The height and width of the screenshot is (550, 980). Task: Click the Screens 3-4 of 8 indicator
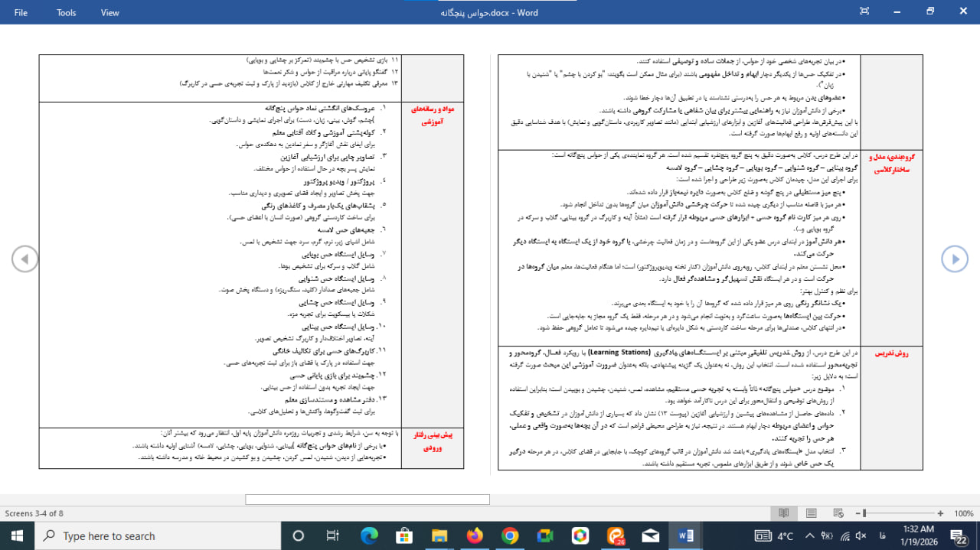[x=34, y=513]
